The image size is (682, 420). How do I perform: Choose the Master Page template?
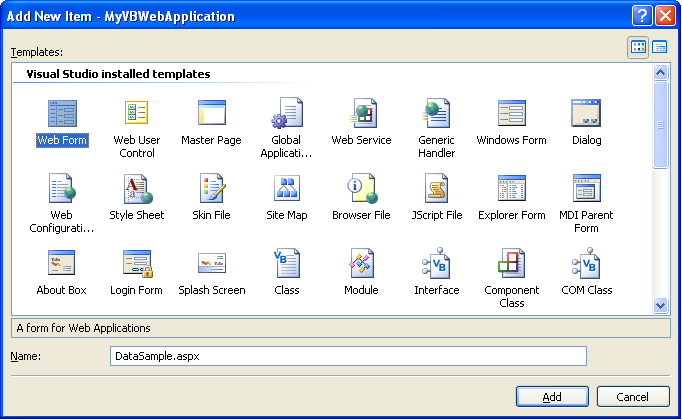pyautogui.click(x=211, y=114)
